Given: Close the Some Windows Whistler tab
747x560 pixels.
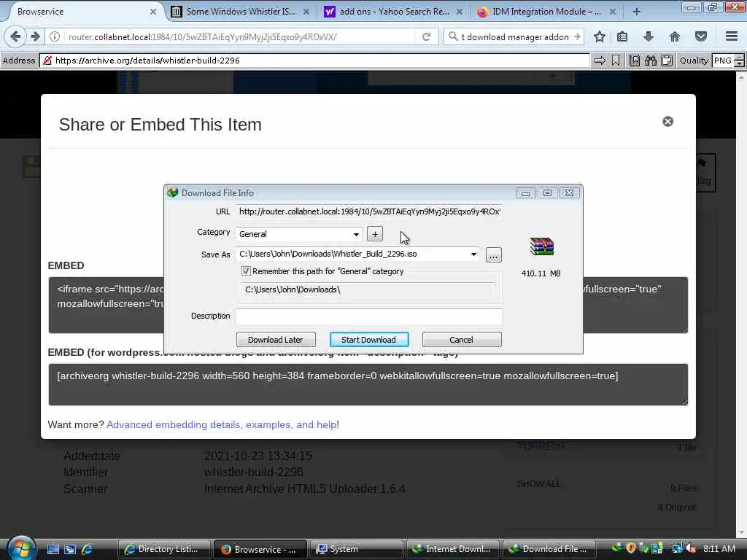Looking at the screenshot, I should click(306, 12).
